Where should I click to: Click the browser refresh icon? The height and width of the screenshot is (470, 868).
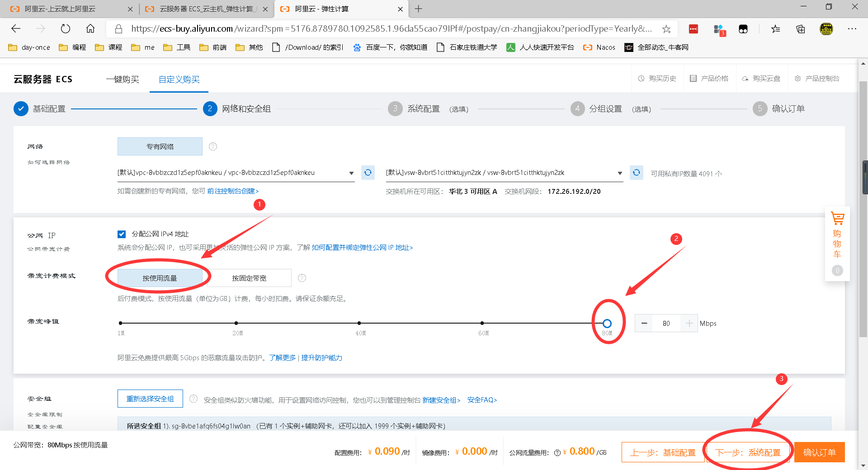[66, 29]
